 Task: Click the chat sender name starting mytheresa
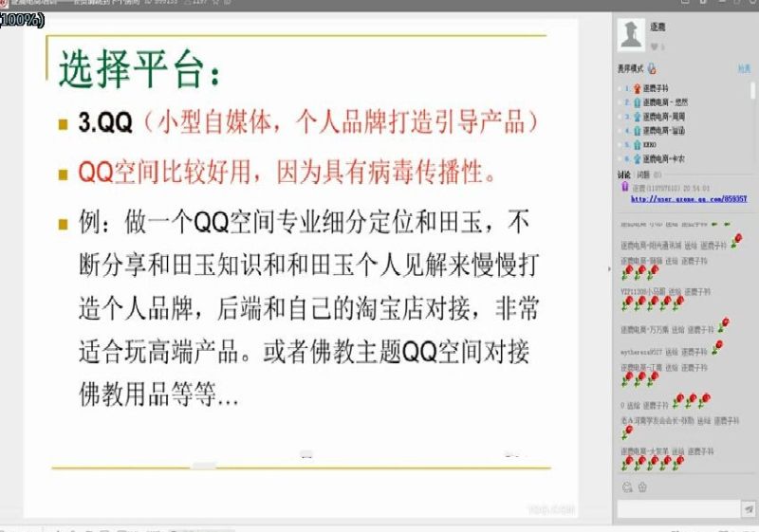pos(641,352)
